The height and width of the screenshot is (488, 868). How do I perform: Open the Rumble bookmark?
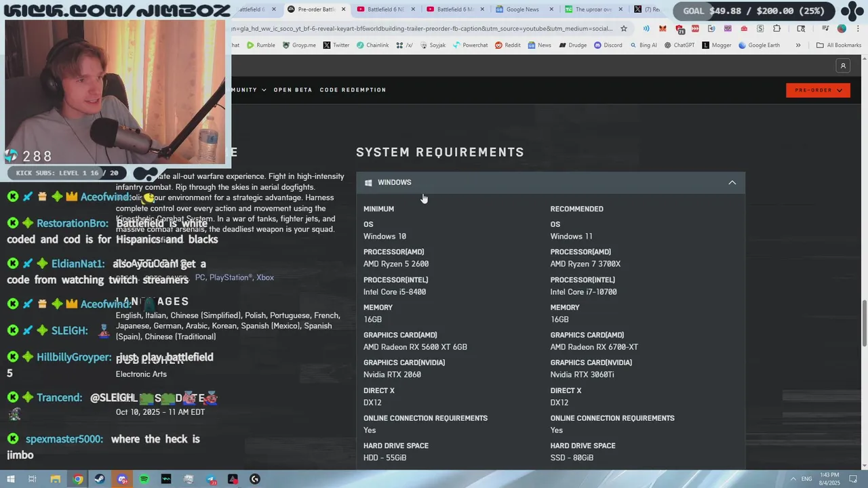tap(261, 45)
